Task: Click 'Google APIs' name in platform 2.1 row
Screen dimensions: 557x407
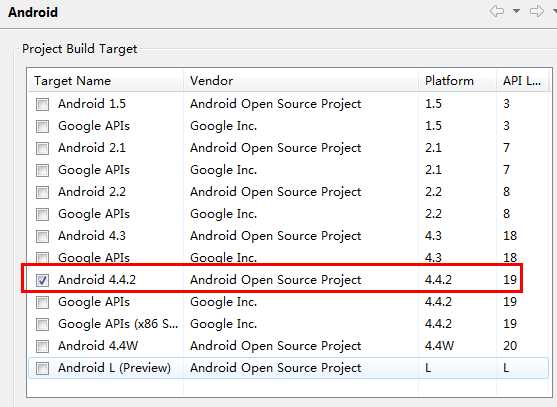Action: (94, 170)
